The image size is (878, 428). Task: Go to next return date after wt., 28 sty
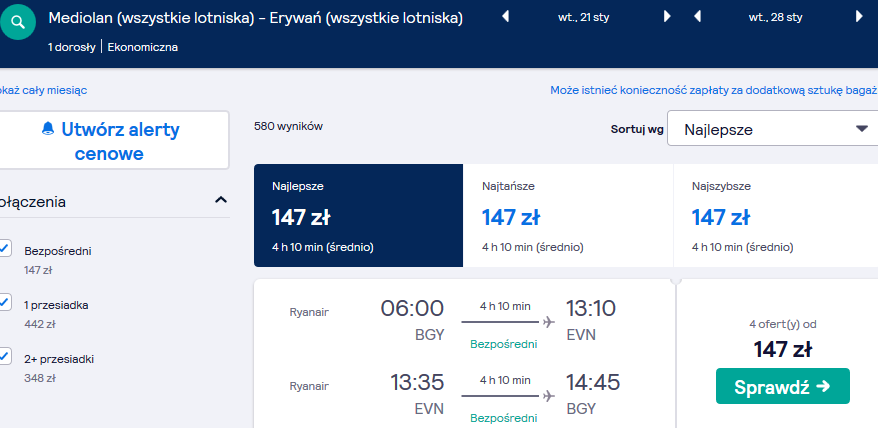click(859, 16)
